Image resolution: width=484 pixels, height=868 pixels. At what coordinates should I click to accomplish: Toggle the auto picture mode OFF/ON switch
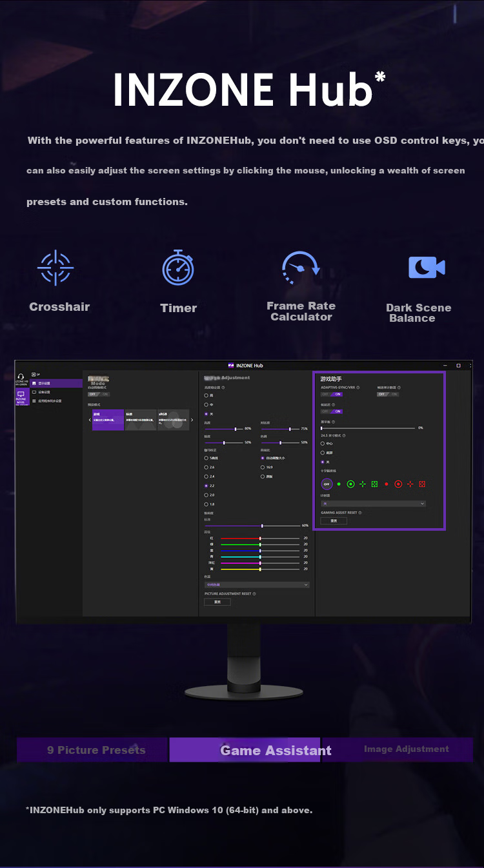[x=99, y=394]
